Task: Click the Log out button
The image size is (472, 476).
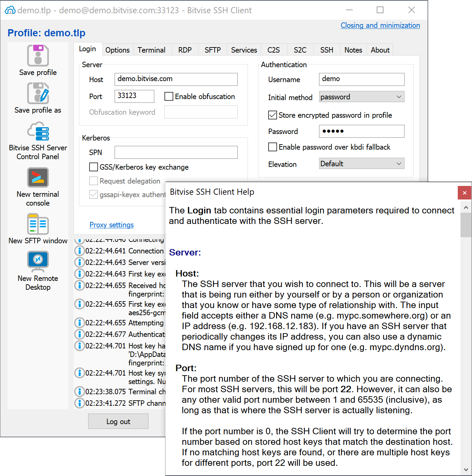Action: [118, 421]
